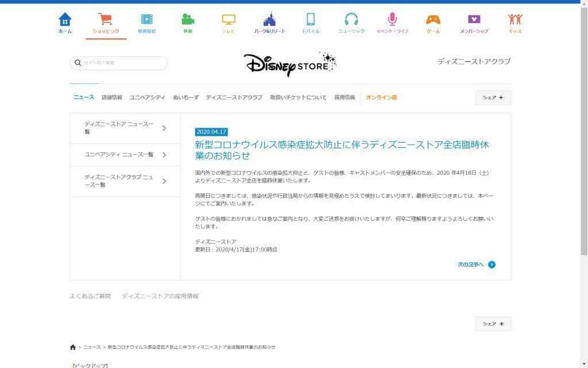Image resolution: width=588 pixels, height=368 pixels.
Task: Switch to the オンライン店 navigation tab
Action: (x=381, y=98)
